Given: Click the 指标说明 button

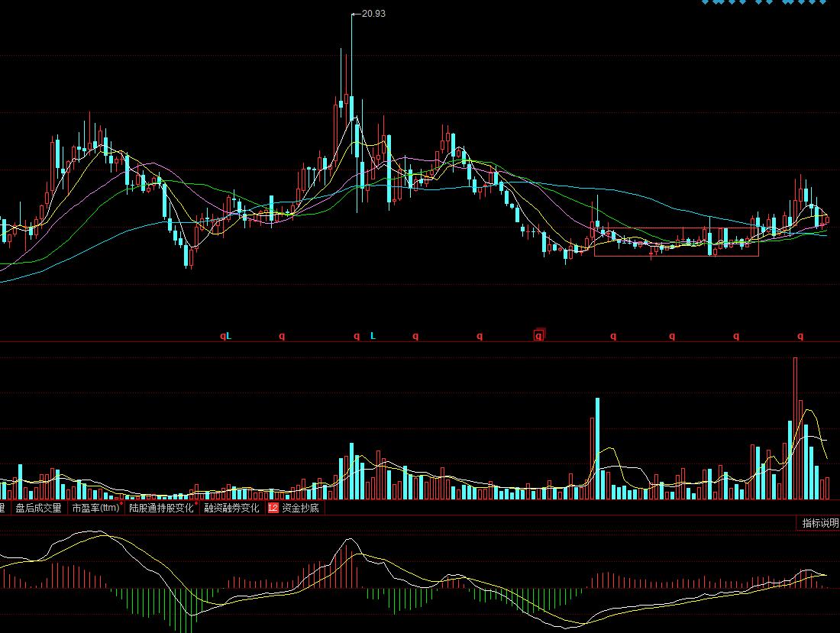Looking at the screenshot, I should 819,523.
